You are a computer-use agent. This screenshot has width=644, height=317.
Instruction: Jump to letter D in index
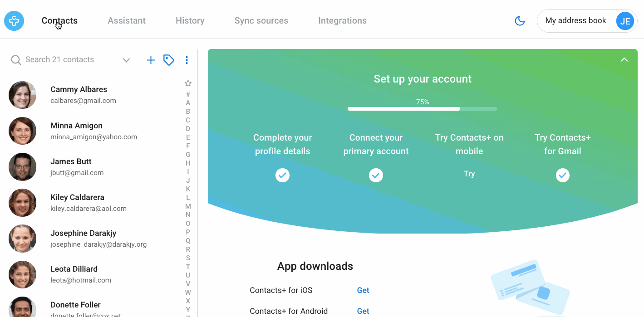(x=188, y=129)
